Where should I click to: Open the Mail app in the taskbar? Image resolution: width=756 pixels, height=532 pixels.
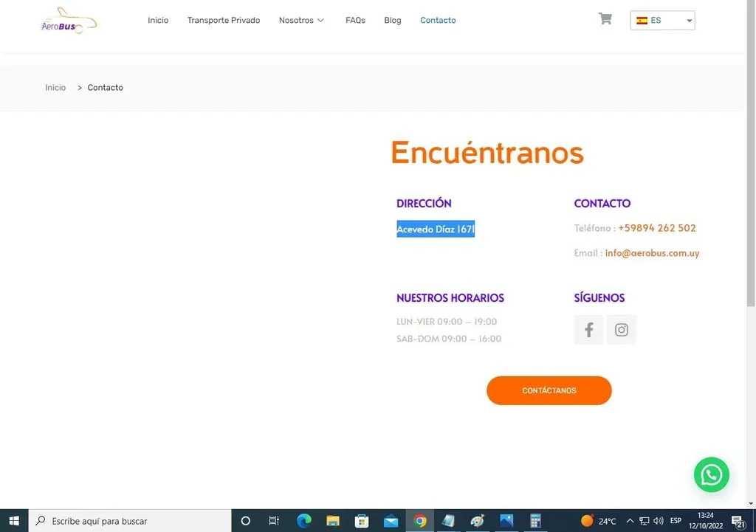pos(391,521)
